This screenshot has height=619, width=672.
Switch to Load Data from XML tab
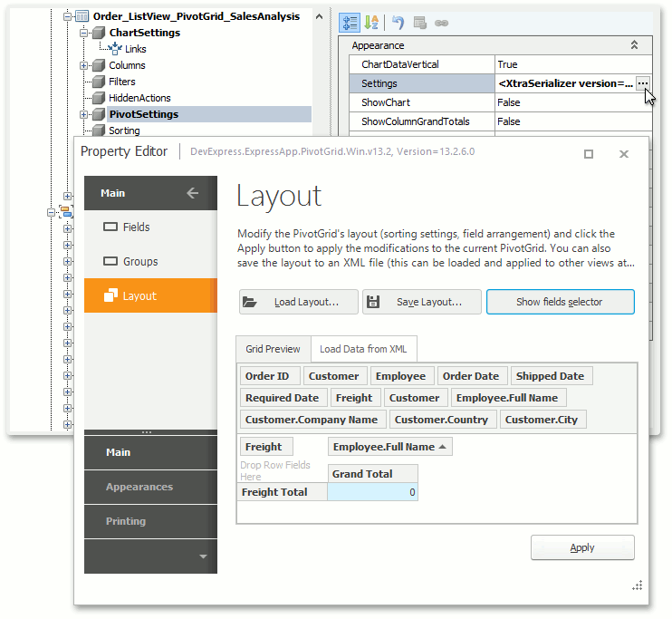[363, 349]
